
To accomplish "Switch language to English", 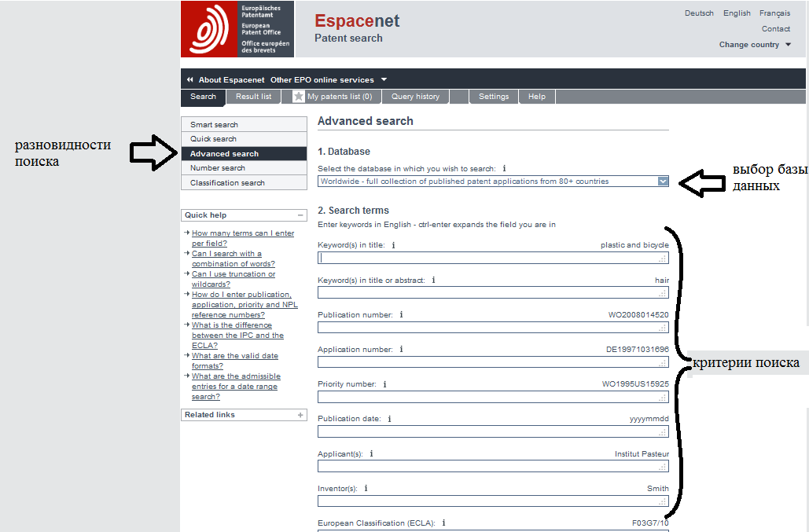I will pyautogui.click(x=737, y=13).
